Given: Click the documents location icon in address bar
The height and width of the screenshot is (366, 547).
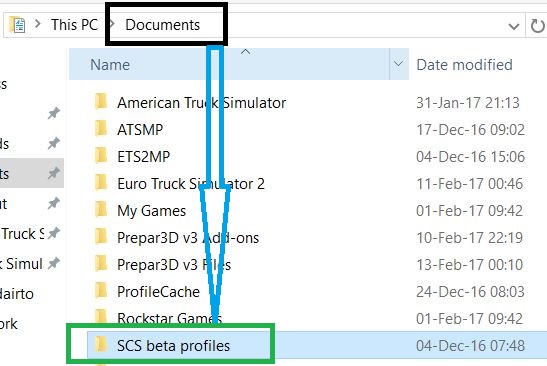Looking at the screenshot, I should click(17, 25).
